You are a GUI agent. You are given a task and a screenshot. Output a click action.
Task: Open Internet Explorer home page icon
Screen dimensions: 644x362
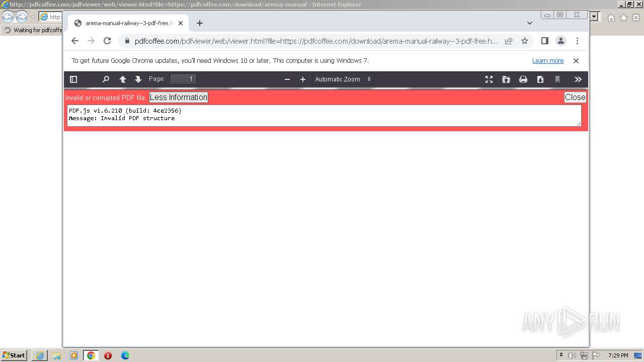(611, 18)
